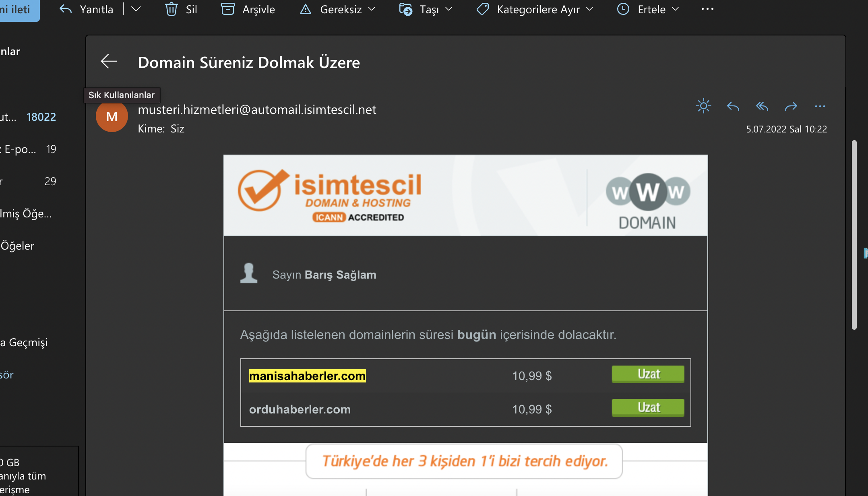Click the 10,99 $ price for manisahaberler.com
Viewport: 868px width, 496px height.
(532, 376)
